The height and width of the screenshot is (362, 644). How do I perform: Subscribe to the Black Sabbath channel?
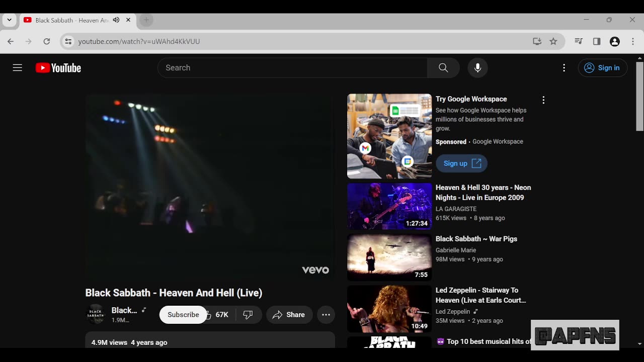(x=183, y=314)
